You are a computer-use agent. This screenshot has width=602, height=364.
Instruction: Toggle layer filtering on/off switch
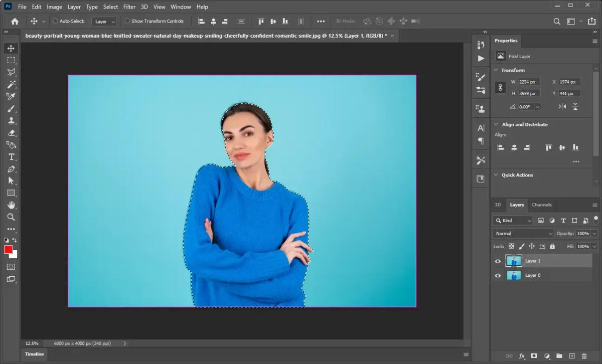[595, 220]
